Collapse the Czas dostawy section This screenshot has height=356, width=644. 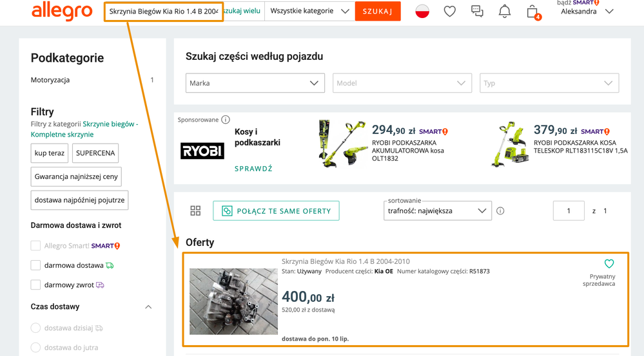pyautogui.click(x=149, y=307)
